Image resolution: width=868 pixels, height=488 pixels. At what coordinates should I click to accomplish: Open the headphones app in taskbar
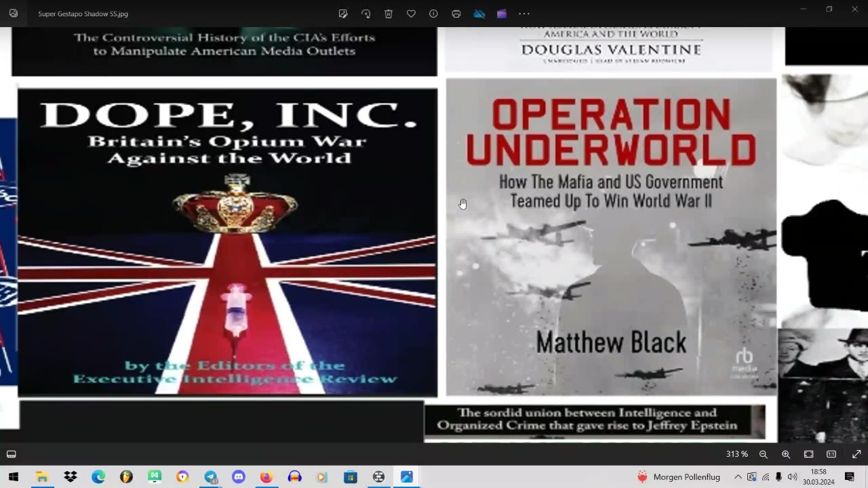click(294, 477)
